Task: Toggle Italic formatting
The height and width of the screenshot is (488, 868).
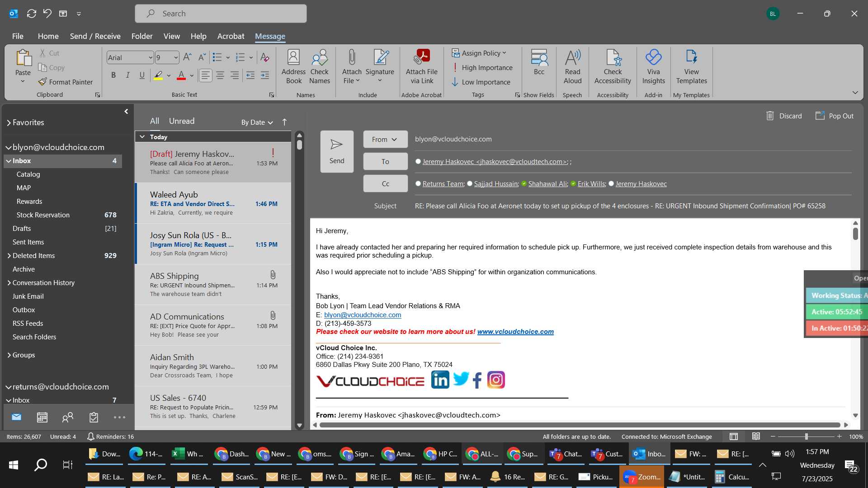Action: coord(128,75)
